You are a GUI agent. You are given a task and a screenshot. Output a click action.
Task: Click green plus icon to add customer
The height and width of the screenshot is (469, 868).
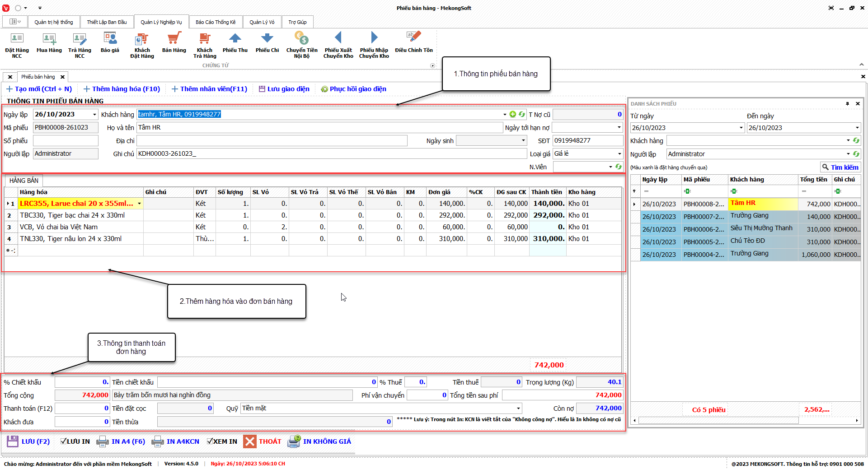(x=512, y=115)
